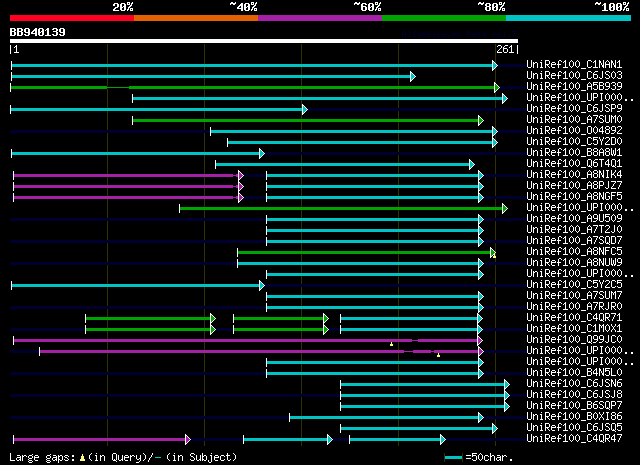The width and height of the screenshot is (640, 465).
Task: Open the UniRef100_C6JS03 hit label
Action: 574,75
